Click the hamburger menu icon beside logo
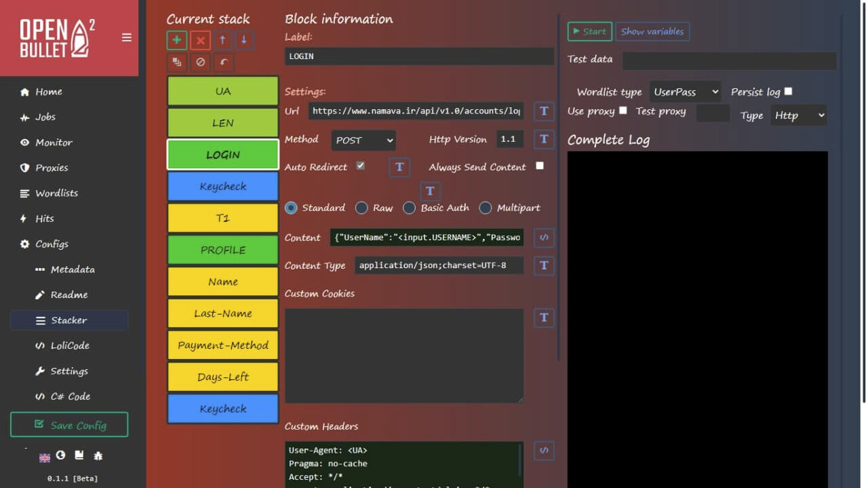Image resolution: width=868 pixels, height=488 pixels. pos(127,37)
